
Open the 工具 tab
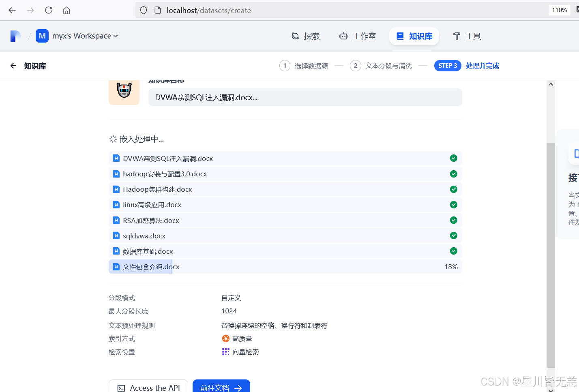pos(467,36)
